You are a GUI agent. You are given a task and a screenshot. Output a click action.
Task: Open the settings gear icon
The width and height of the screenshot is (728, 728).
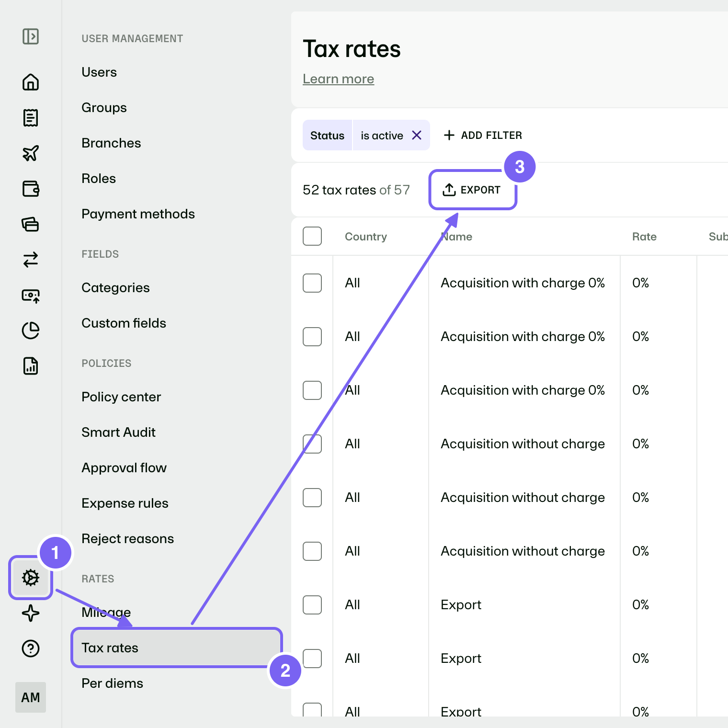coord(31,578)
